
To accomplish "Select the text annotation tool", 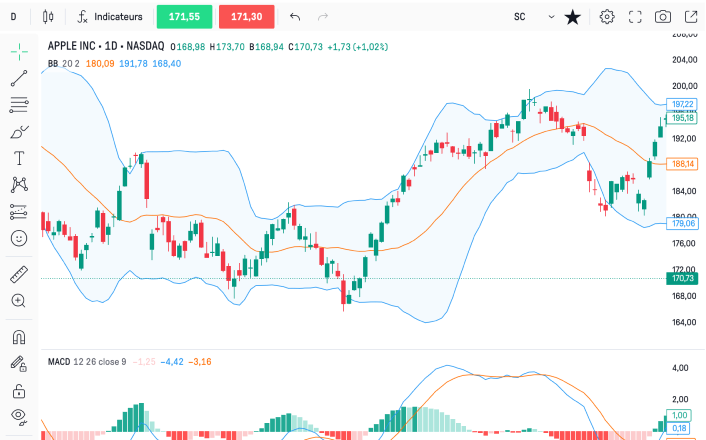I will (x=18, y=158).
